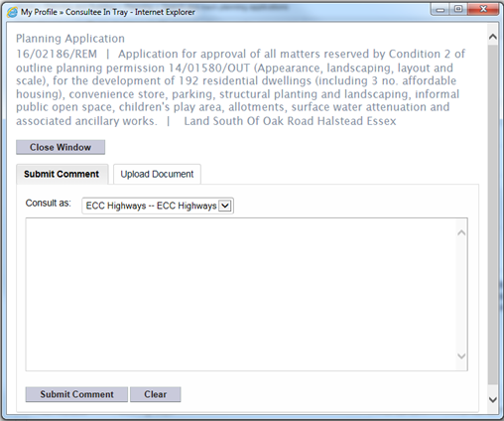
Task: Click the comment box scrollbar track
Action: pyautogui.click(x=461, y=294)
